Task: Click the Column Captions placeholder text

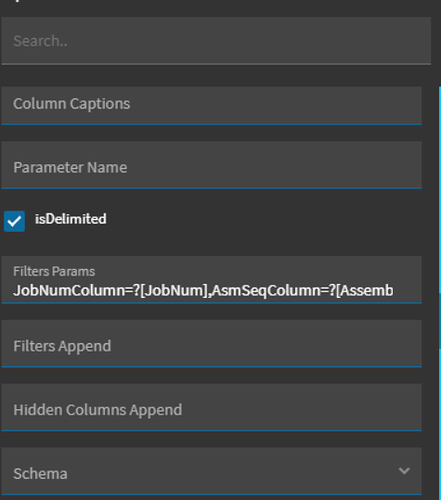Action: pyautogui.click(x=72, y=104)
